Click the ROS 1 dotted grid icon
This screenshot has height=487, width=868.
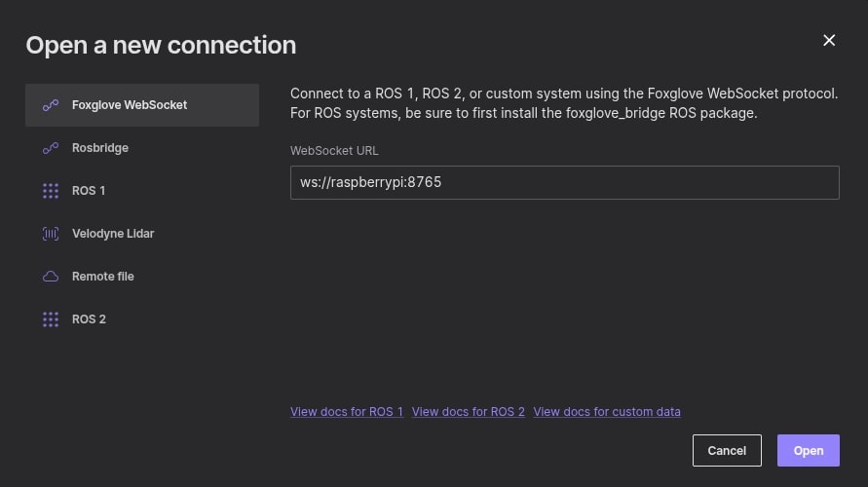click(51, 191)
